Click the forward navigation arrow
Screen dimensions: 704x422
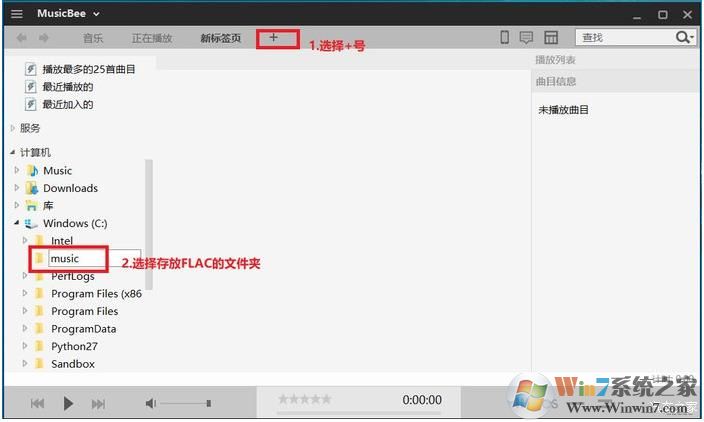pos(44,38)
